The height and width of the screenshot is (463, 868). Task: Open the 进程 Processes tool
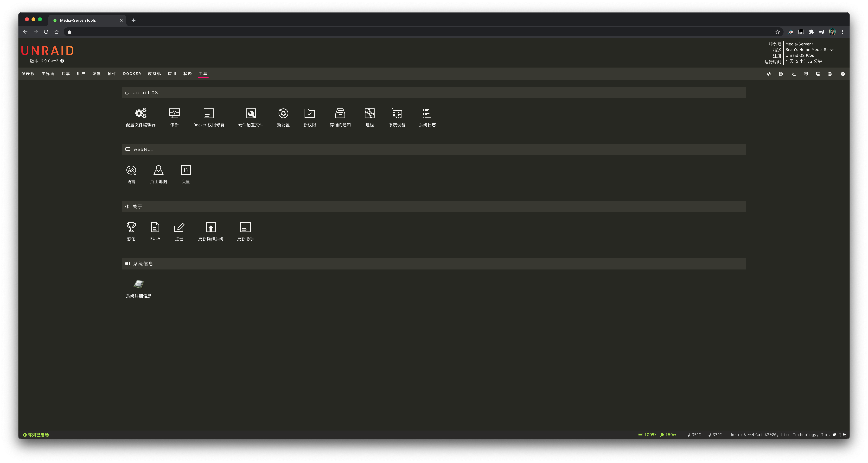tap(369, 113)
